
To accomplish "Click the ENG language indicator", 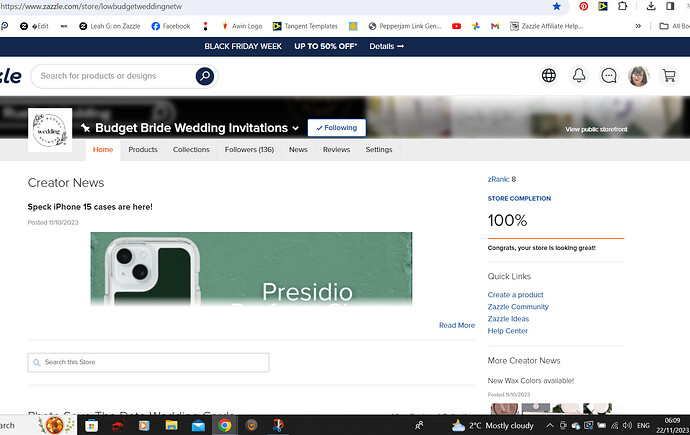I will pos(643,425).
